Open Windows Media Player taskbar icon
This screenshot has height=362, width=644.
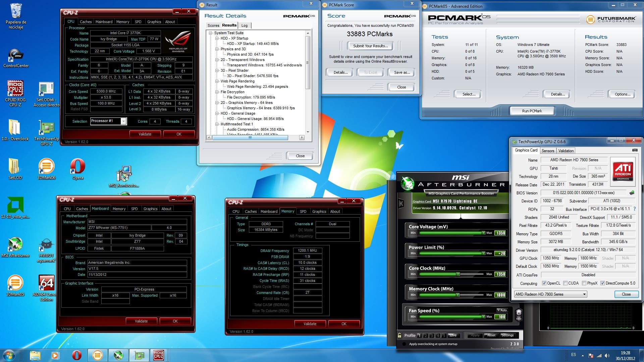pyautogui.click(x=55, y=355)
